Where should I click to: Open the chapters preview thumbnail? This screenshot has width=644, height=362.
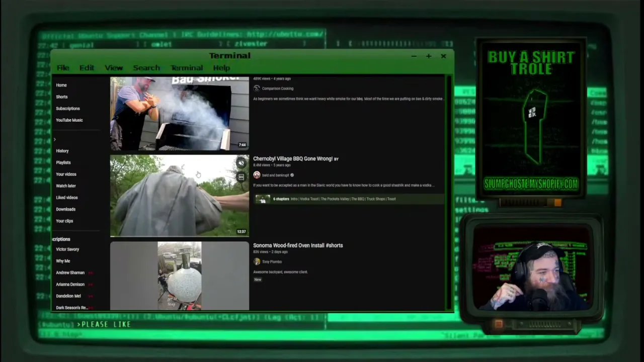[x=263, y=199]
